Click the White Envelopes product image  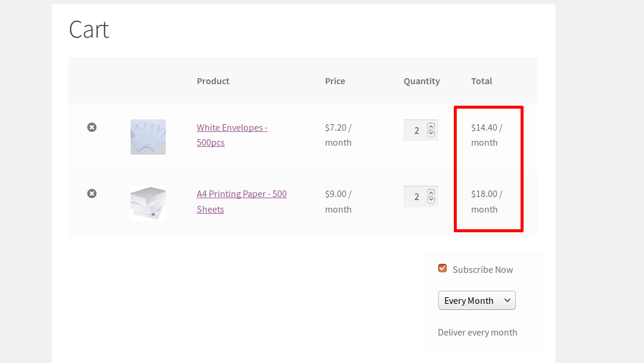[148, 137]
